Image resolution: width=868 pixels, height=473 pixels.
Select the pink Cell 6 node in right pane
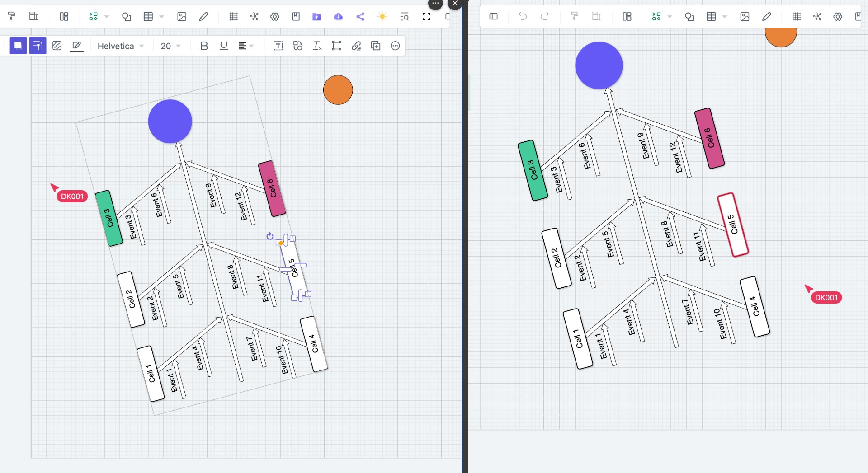709,138
